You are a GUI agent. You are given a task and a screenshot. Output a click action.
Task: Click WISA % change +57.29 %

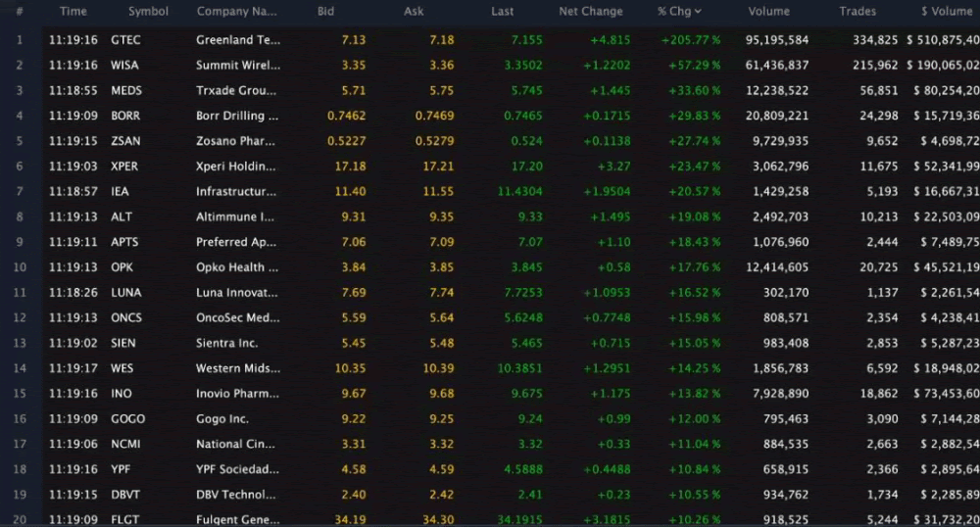[695, 65]
